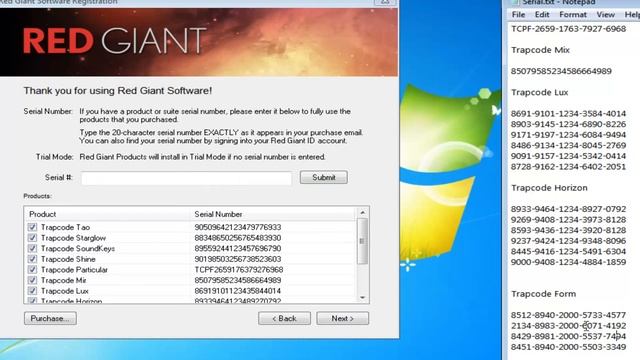This screenshot has width=640, height=360.
Task: Open Notepad Edit menu
Action: pyautogui.click(x=542, y=15)
